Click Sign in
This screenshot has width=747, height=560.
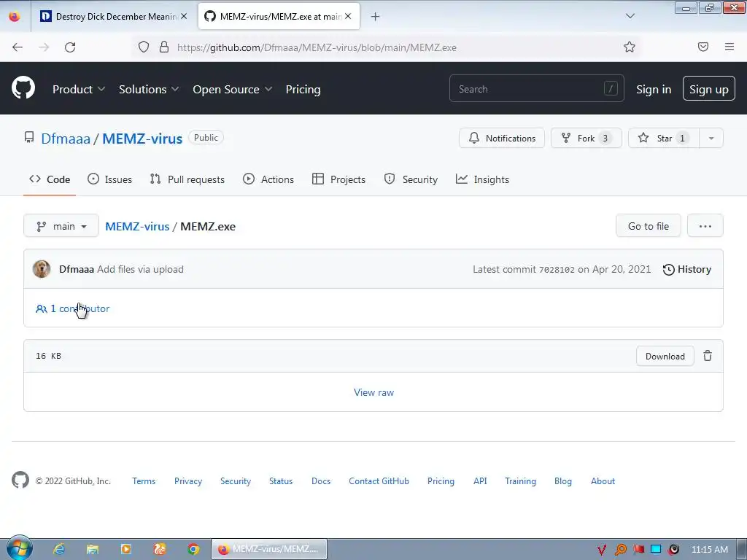pyautogui.click(x=654, y=90)
